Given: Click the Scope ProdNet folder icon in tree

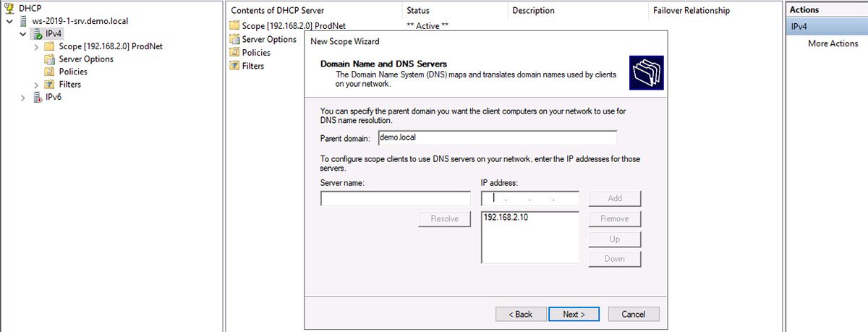Looking at the screenshot, I should click(x=49, y=46).
